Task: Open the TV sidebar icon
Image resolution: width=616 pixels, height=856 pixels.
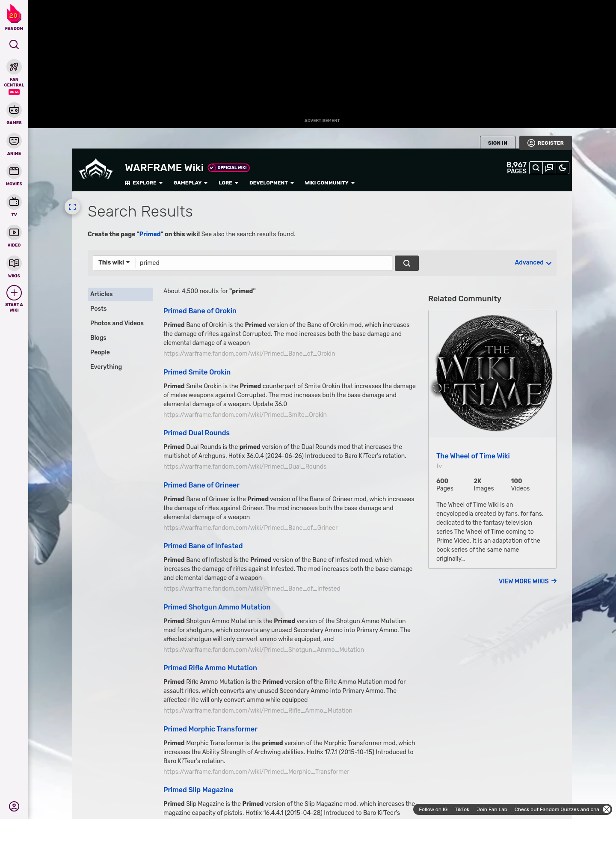Action: (x=14, y=202)
